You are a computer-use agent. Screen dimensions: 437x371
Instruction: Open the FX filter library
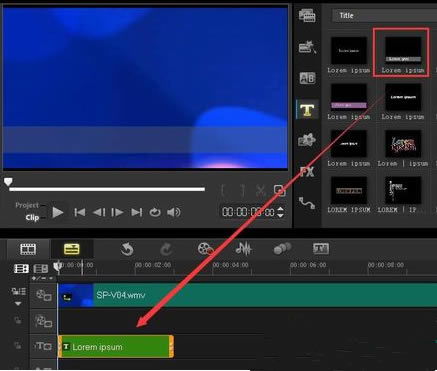(x=307, y=172)
